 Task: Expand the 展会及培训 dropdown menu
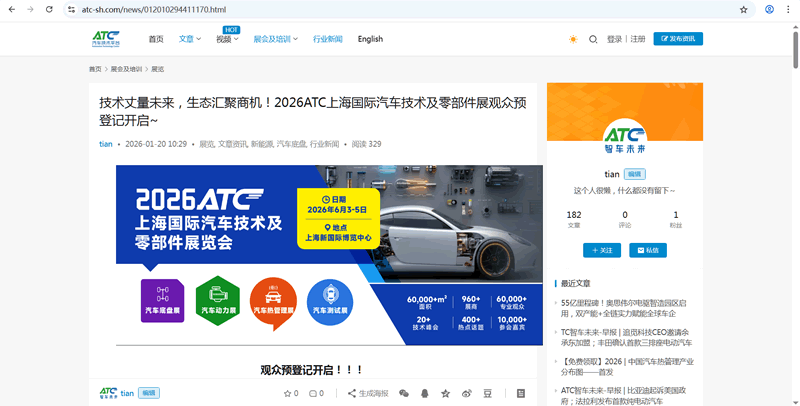(276, 39)
